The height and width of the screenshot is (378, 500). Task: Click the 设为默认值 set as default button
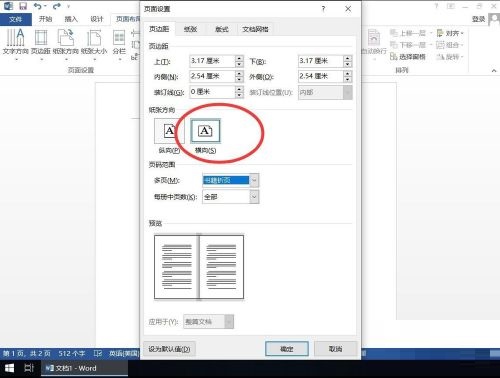169,349
